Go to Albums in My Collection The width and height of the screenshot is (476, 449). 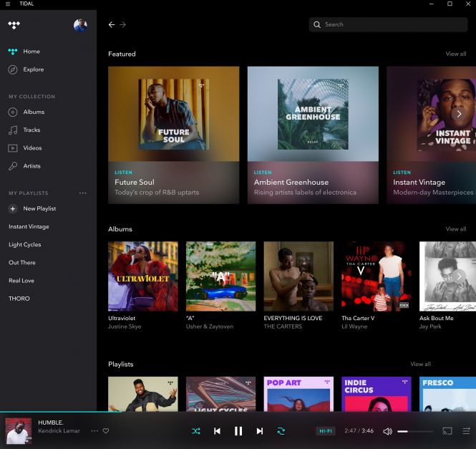[34, 112]
